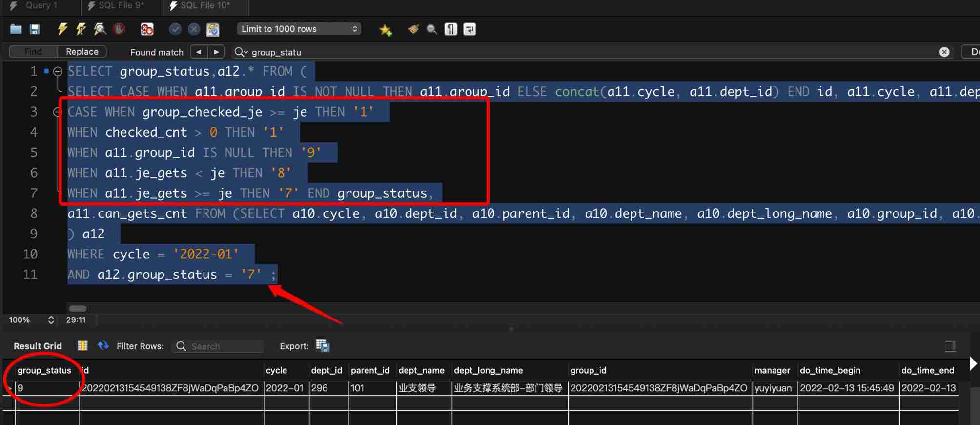980x425 pixels.
Task: Execute the query with the lightning bolt icon
Action: (62, 29)
